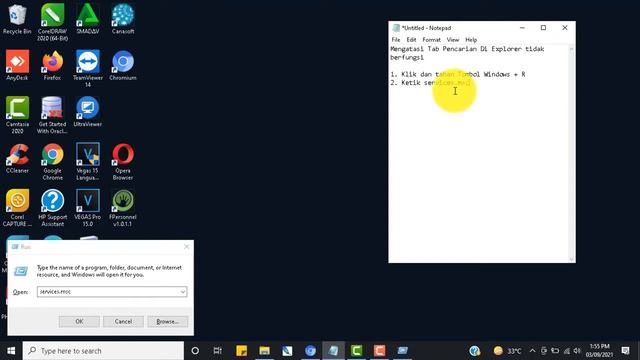The width and height of the screenshot is (640, 360).
Task: Expand the Open combo box dropdown arrow
Action: pyautogui.click(x=182, y=291)
